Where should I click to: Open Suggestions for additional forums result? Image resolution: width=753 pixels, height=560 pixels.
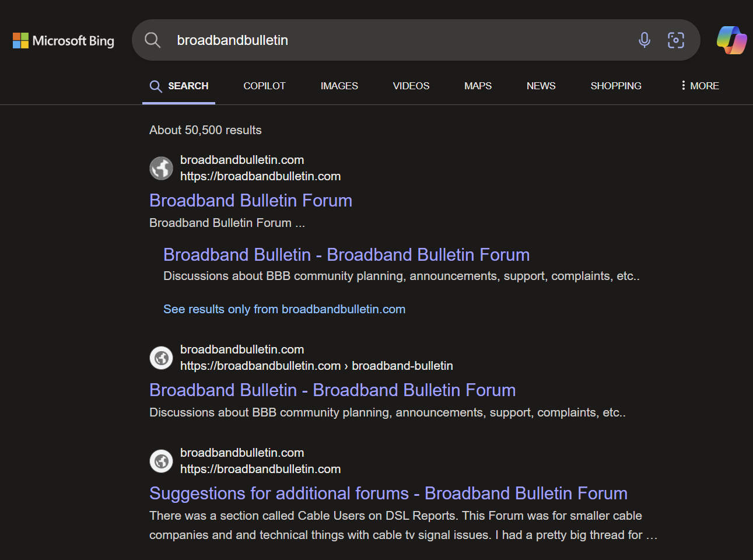click(x=388, y=494)
